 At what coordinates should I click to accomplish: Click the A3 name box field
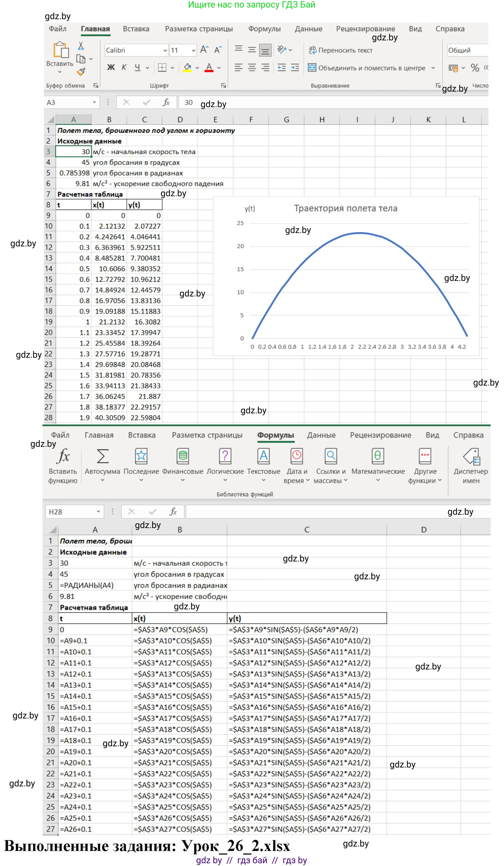coord(69,102)
